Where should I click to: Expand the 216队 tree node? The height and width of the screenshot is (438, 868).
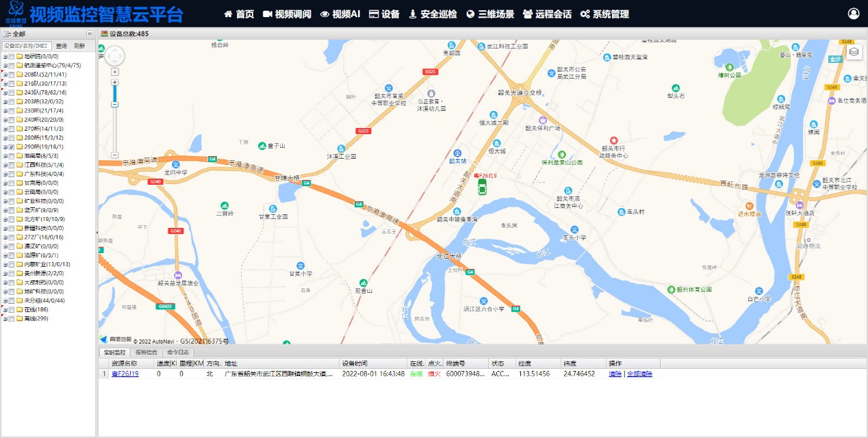tap(5, 83)
